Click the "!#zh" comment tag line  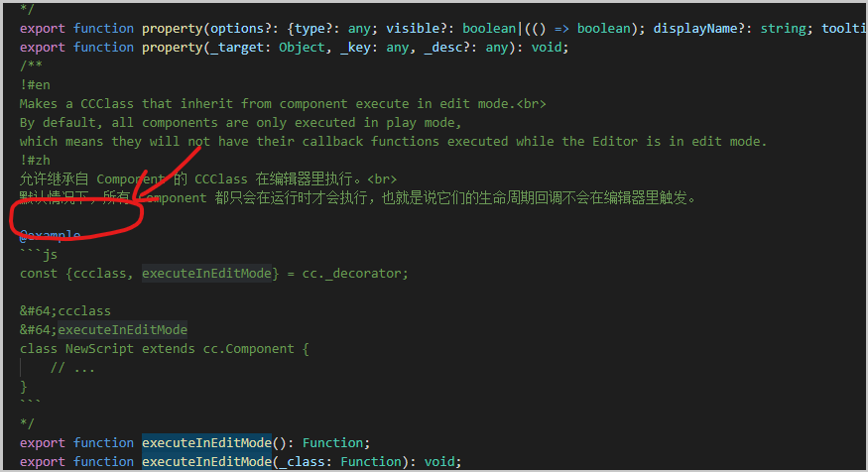pos(35,161)
